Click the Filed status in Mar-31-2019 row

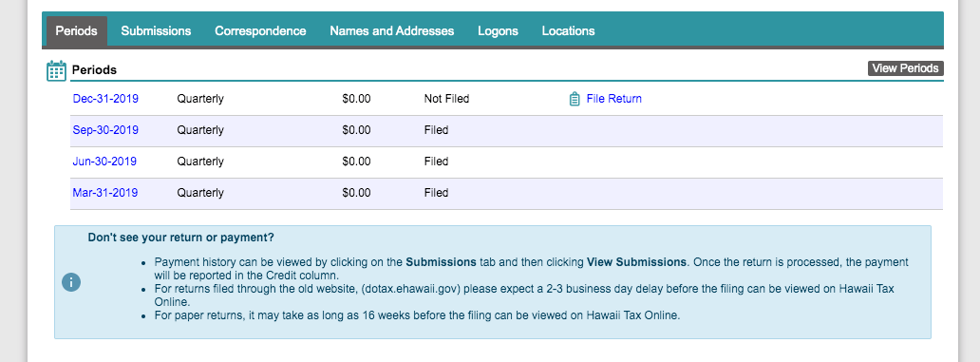pos(436,193)
